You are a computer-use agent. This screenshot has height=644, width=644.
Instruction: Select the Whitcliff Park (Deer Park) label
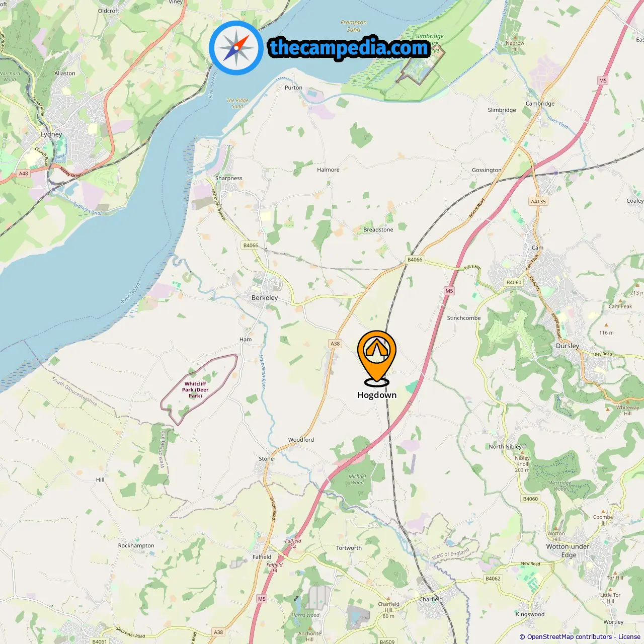(195, 389)
